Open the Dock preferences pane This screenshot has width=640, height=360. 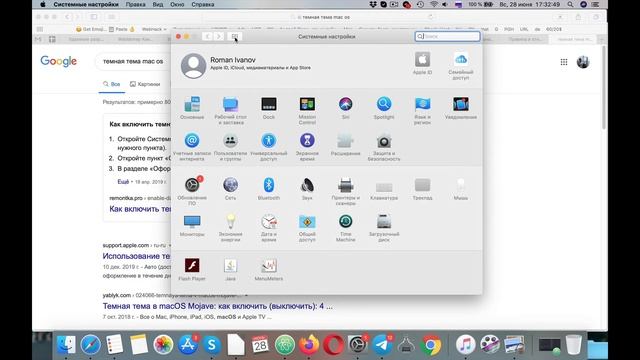[x=269, y=108]
